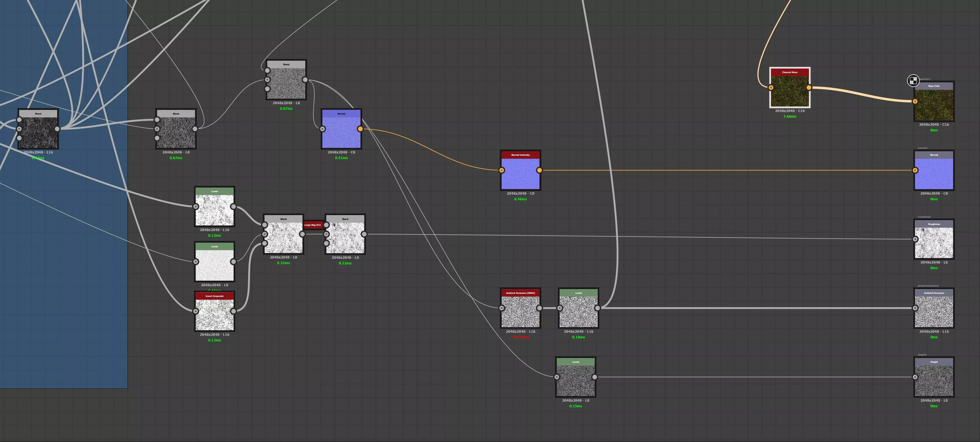Click checker badge icon on Base Color node
Screen dimensions: 980x442
[x=913, y=80]
